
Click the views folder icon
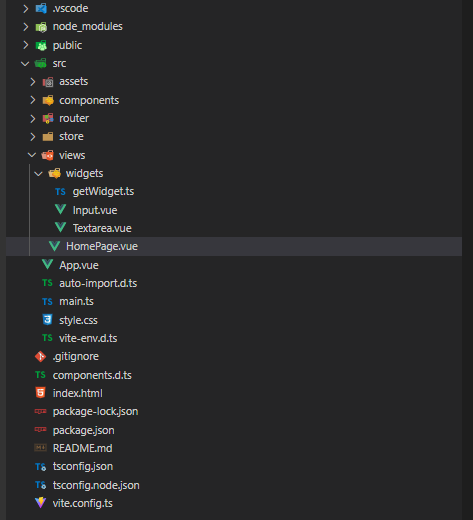click(x=47, y=155)
